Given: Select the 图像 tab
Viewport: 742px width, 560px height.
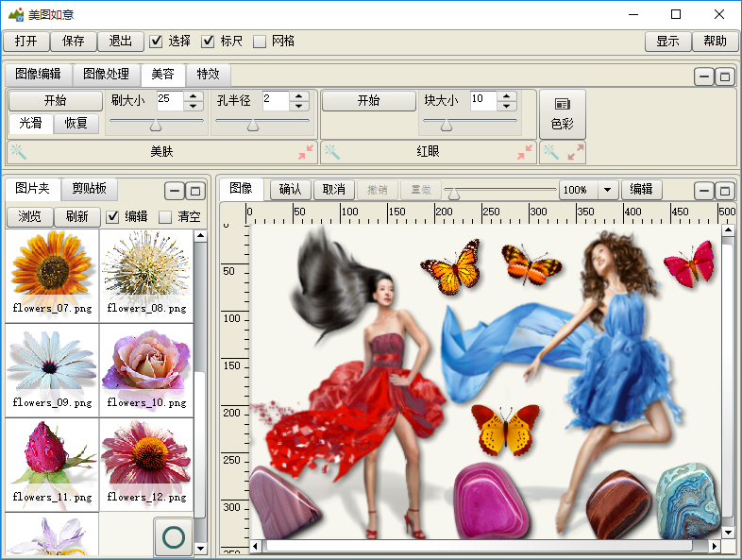Looking at the screenshot, I should coord(241,189).
